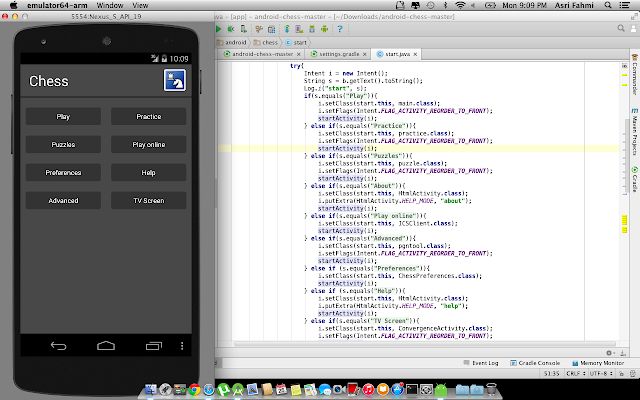
Task: Select the start.java editor tab
Action: 397,54
